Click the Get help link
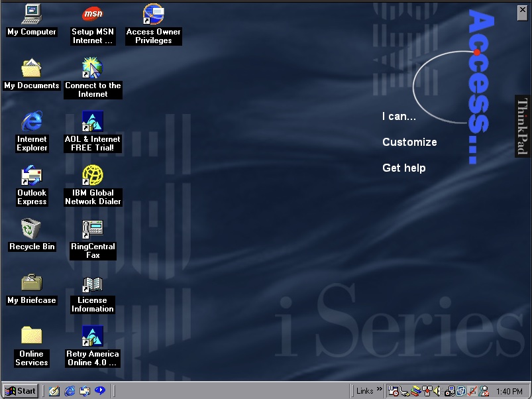Viewport: 532px width, 399px height. pos(403,168)
